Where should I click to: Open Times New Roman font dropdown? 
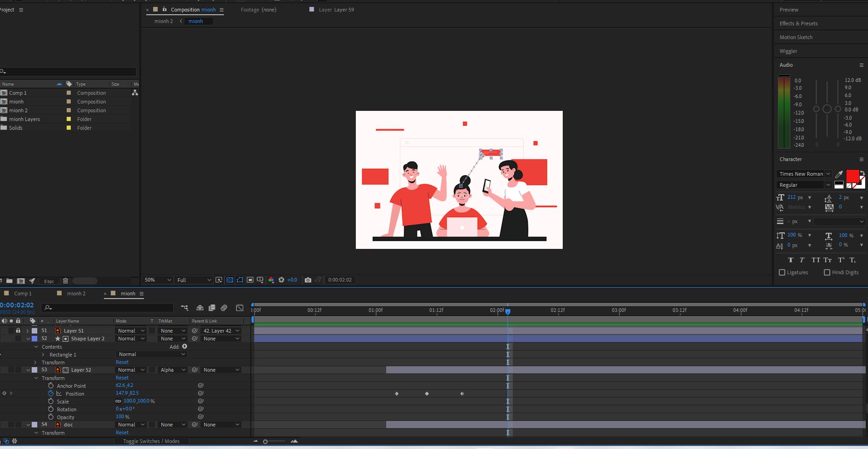pos(804,174)
